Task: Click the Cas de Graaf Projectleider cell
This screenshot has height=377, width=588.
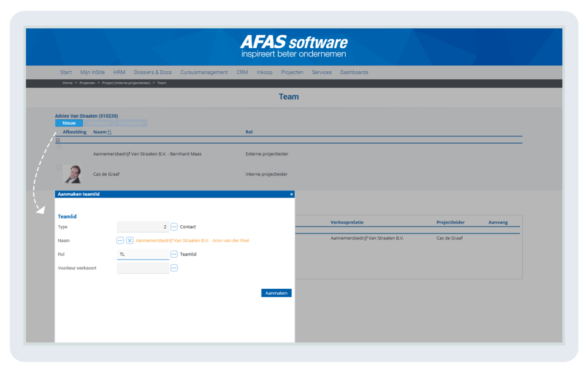Action: [x=450, y=238]
